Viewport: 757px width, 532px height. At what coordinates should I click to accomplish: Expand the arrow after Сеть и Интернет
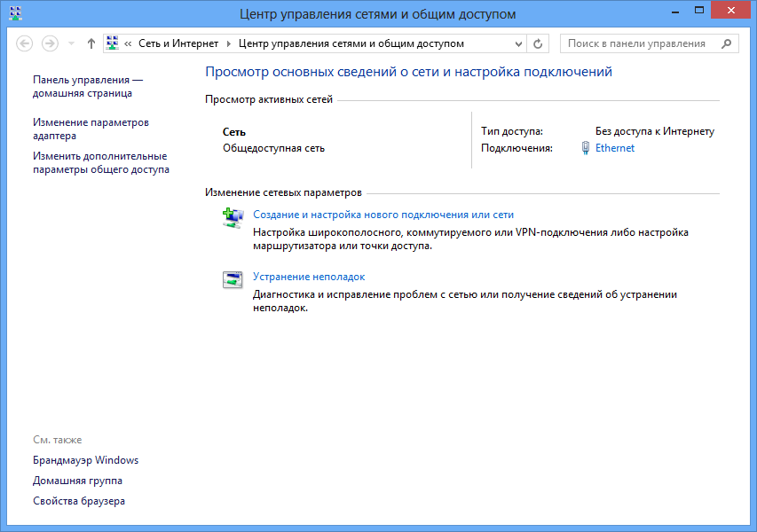coord(228,43)
